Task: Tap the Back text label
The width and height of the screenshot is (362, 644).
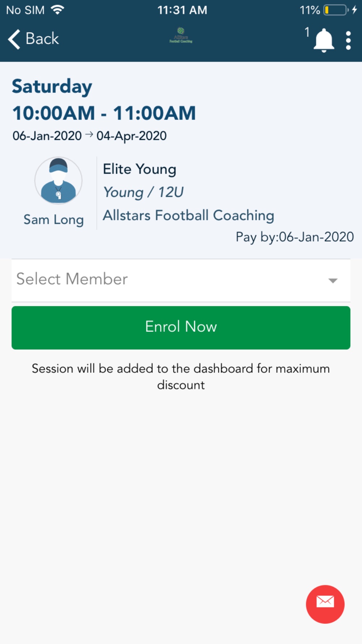Action: pyautogui.click(x=42, y=39)
